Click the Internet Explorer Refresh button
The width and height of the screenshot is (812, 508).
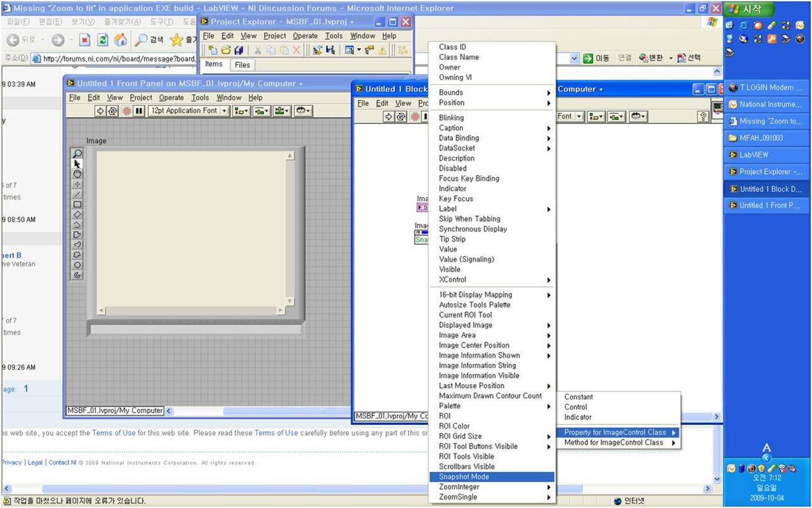(x=103, y=40)
